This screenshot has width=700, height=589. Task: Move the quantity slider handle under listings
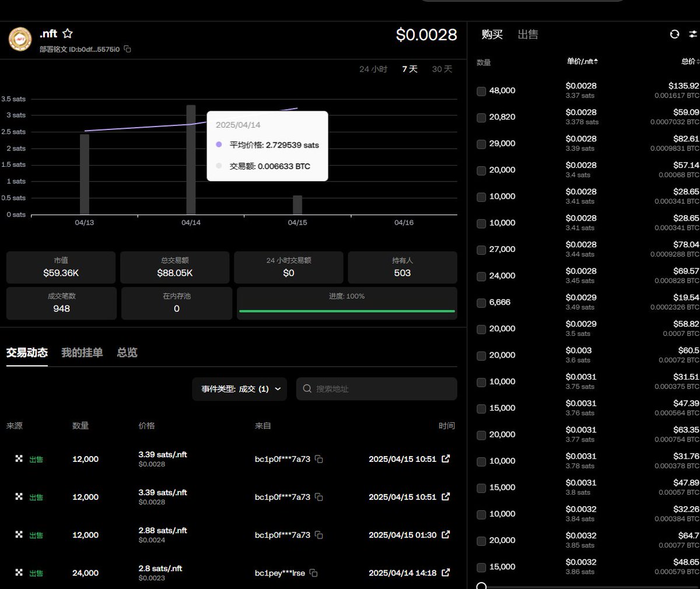coord(481,586)
